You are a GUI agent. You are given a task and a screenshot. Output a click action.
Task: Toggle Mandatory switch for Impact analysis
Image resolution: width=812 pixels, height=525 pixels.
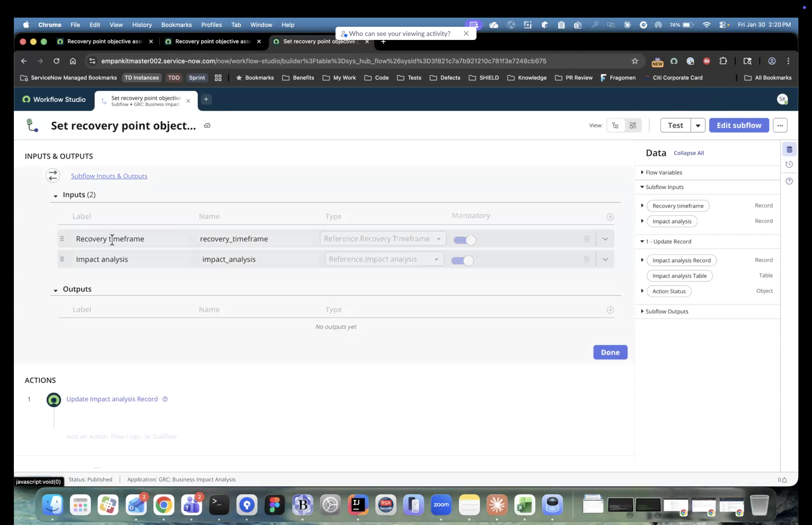coord(462,261)
